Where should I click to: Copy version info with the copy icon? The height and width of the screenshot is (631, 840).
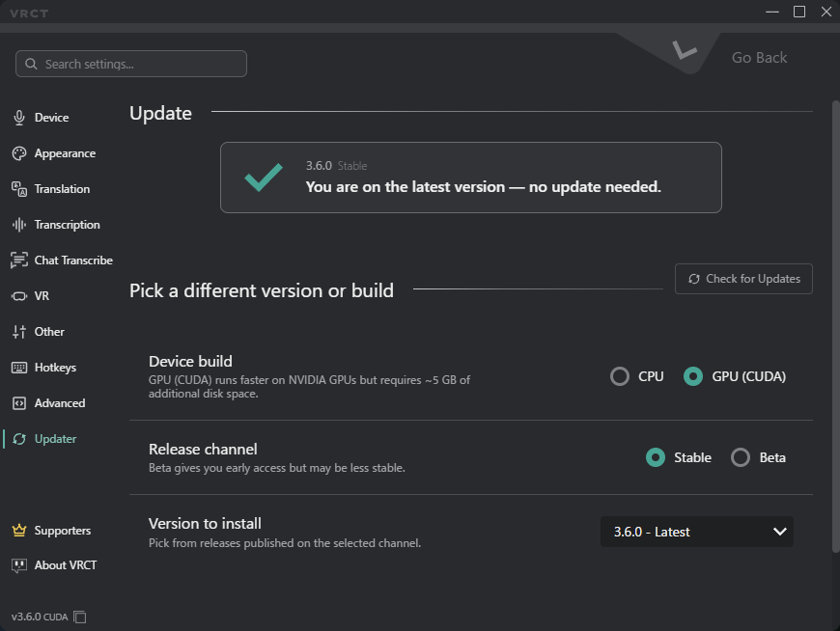[x=80, y=617]
